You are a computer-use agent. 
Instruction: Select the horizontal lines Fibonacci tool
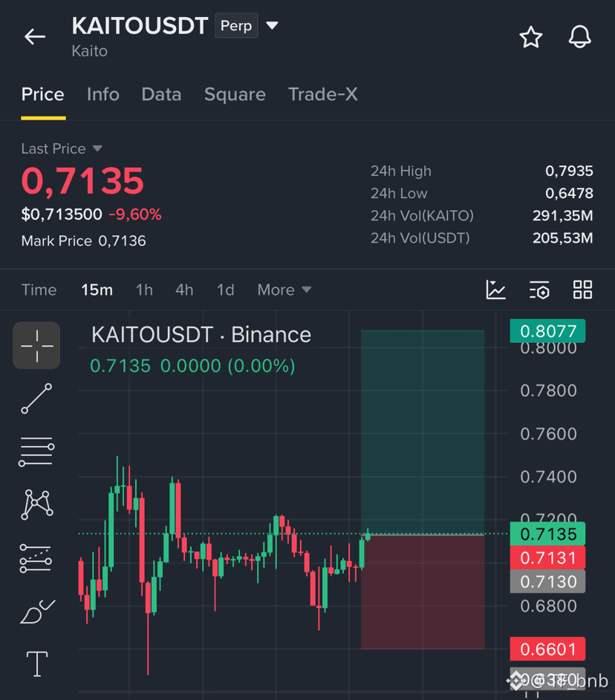[x=36, y=452]
